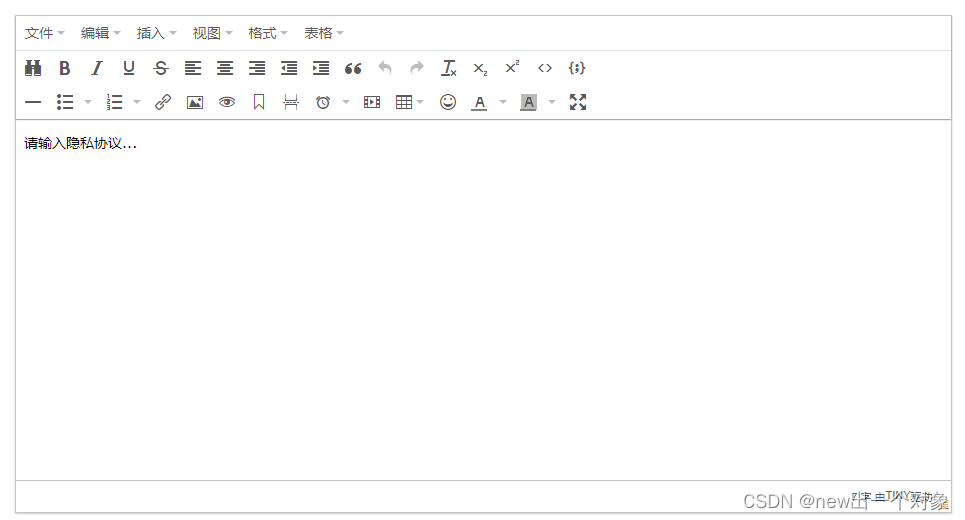This screenshot has height=520, width=965.
Task: Align text to the left
Action: tap(193, 68)
